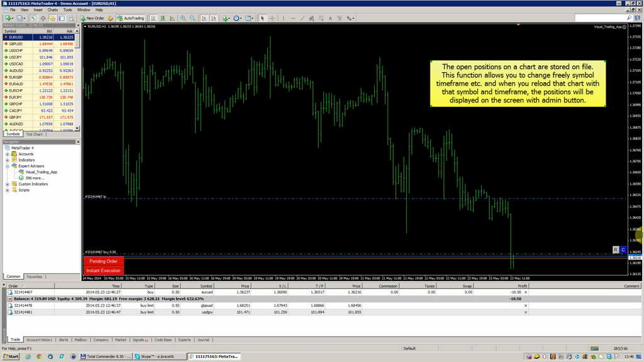Click the zoom out magnifier icon
Screen dimensions: 644x362
pyautogui.click(x=192, y=18)
